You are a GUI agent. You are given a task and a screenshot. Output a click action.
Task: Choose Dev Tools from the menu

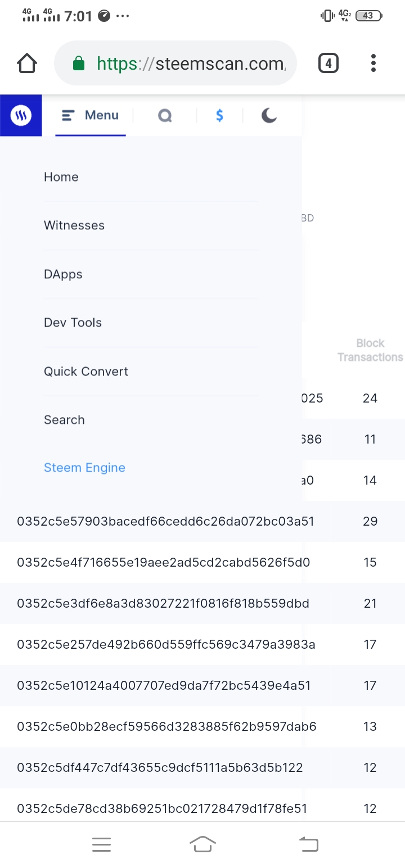tap(73, 323)
